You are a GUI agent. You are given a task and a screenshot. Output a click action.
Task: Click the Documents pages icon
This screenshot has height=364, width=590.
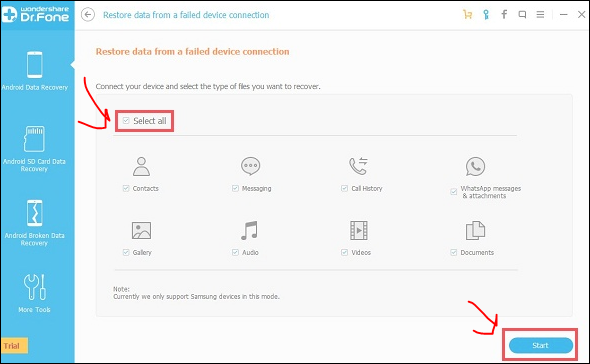[475, 230]
